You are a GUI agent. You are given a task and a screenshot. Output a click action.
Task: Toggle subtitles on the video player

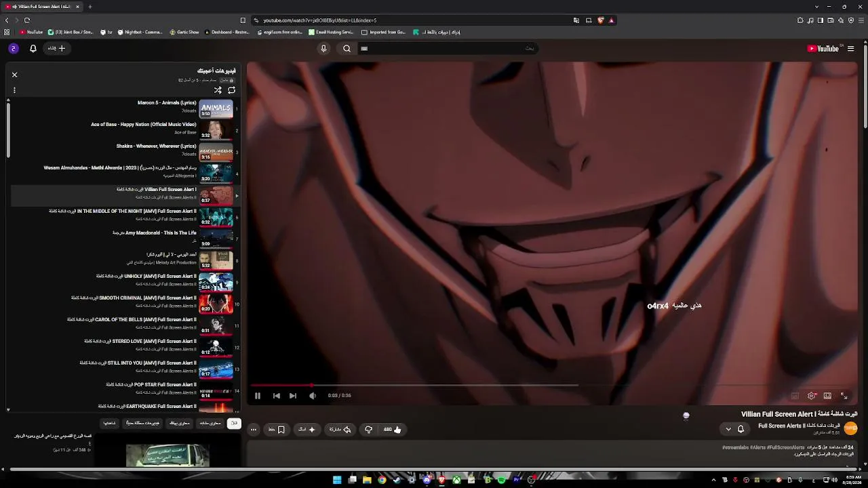(795, 396)
